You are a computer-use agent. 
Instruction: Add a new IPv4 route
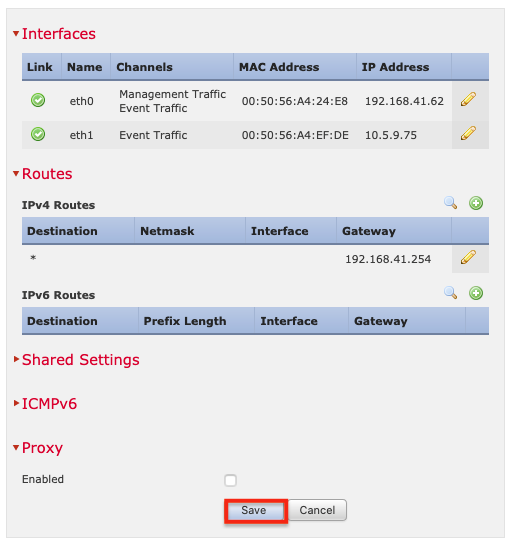(476, 203)
